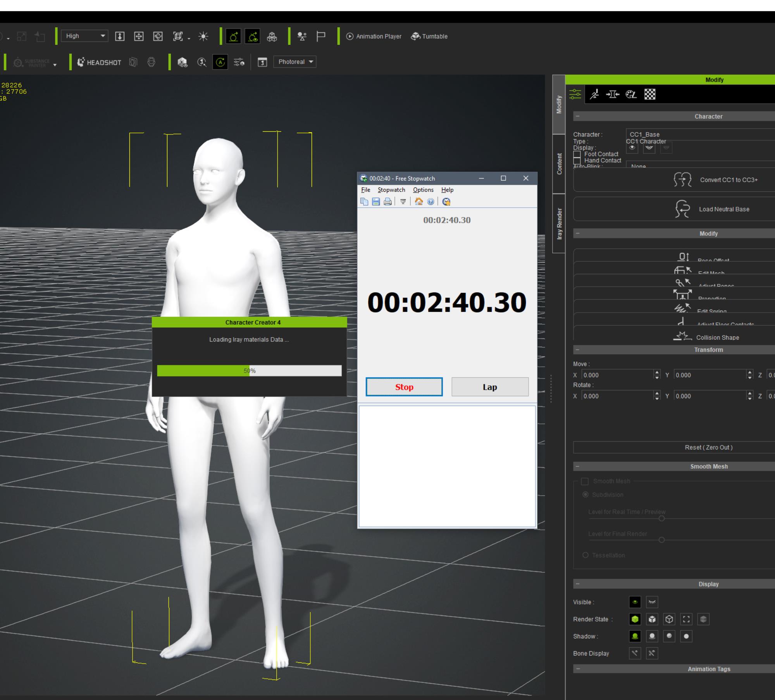775x700 pixels.
Task: Click the highlighted circled-A icon in second toolbar
Action: pyautogui.click(x=220, y=62)
